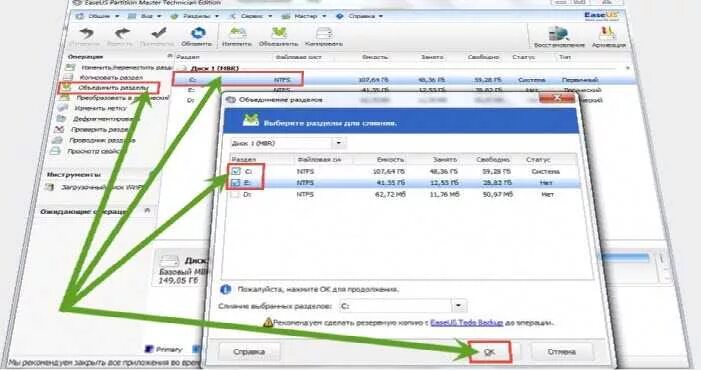
Task: Click the EaseUS logo at top right
Action: pyautogui.click(x=601, y=16)
